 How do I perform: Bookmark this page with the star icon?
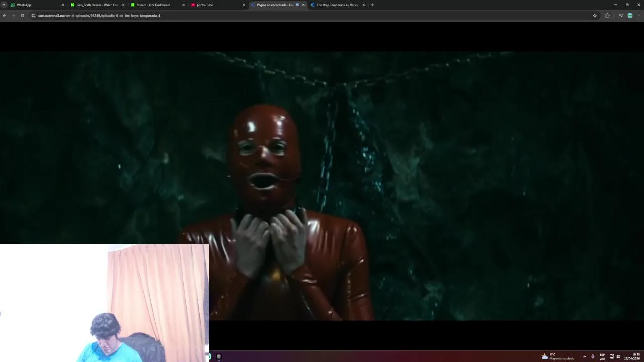595,16
